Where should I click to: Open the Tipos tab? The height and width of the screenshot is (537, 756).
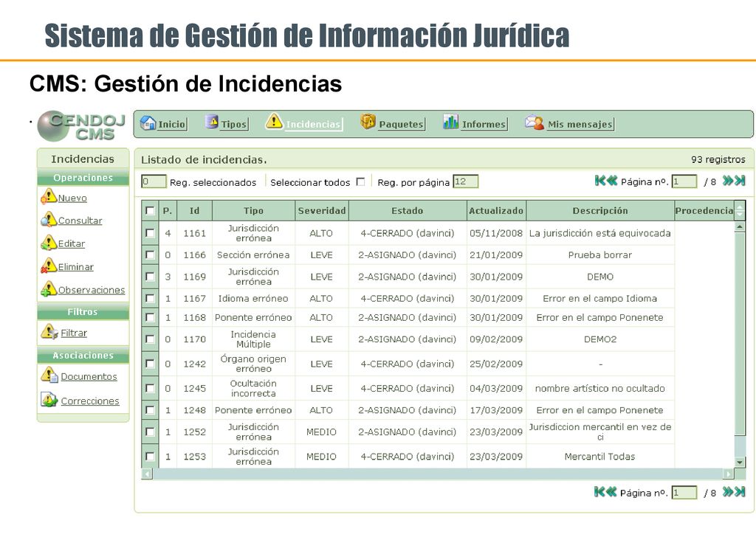226,124
